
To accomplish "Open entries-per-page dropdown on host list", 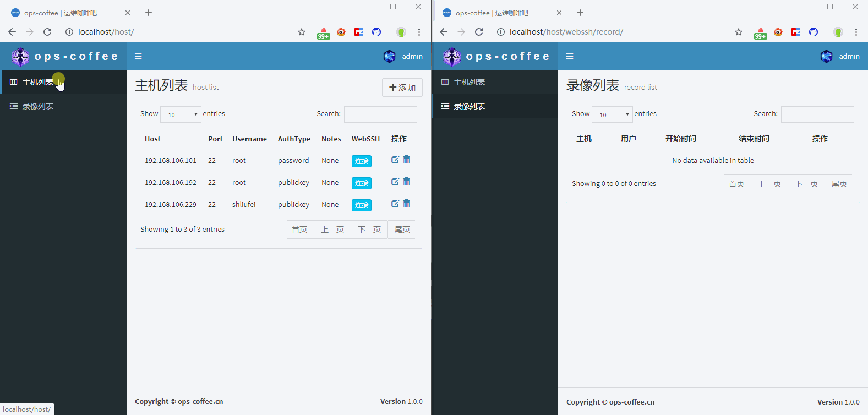I will (181, 114).
